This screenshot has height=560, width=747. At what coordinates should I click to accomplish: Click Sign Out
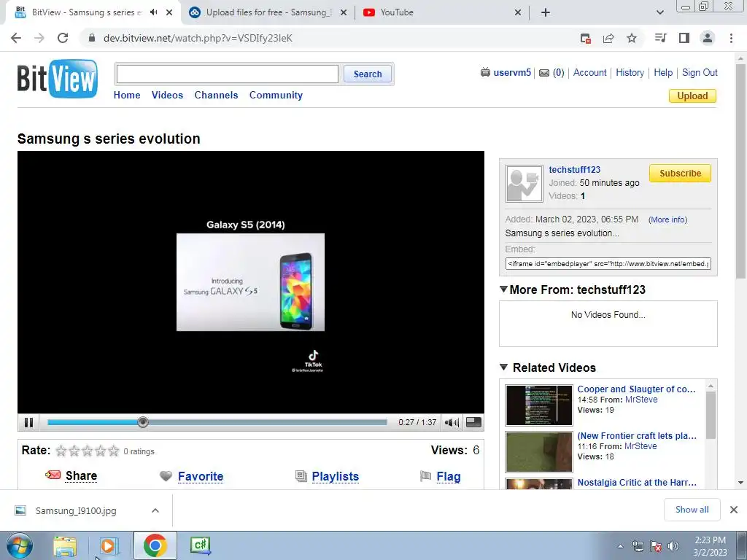click(700, 72)
